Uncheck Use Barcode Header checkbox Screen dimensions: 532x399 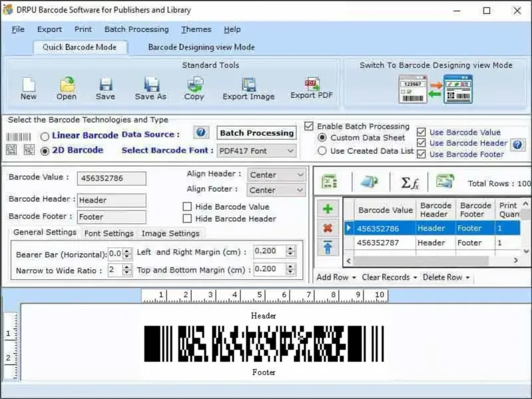tap(421, 143)
